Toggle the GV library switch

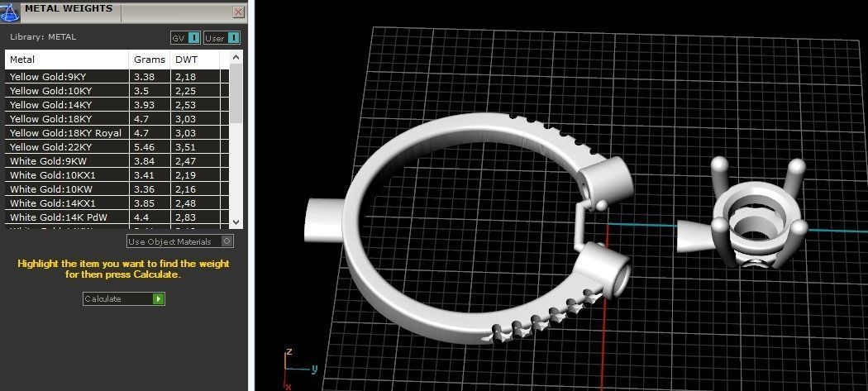pos(185,38)
